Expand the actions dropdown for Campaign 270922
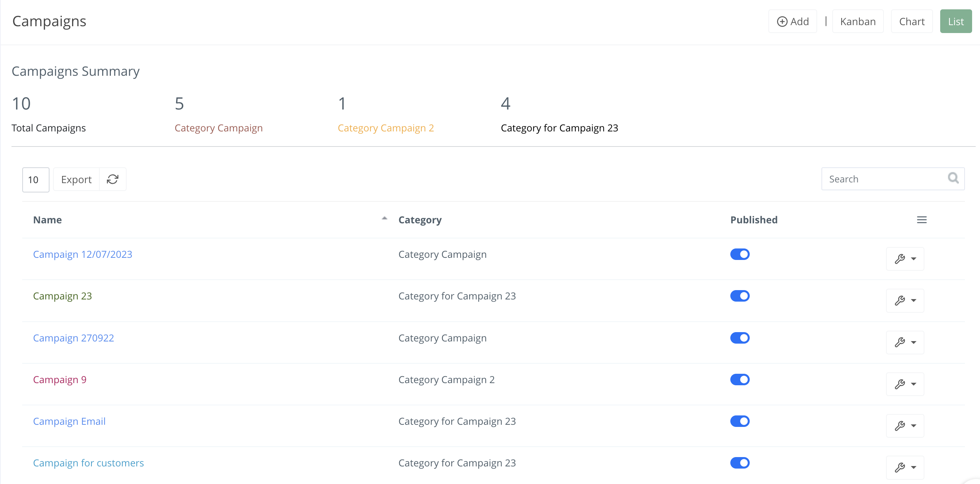This screenshot has height=484, width=980. [x=914, y=342]
